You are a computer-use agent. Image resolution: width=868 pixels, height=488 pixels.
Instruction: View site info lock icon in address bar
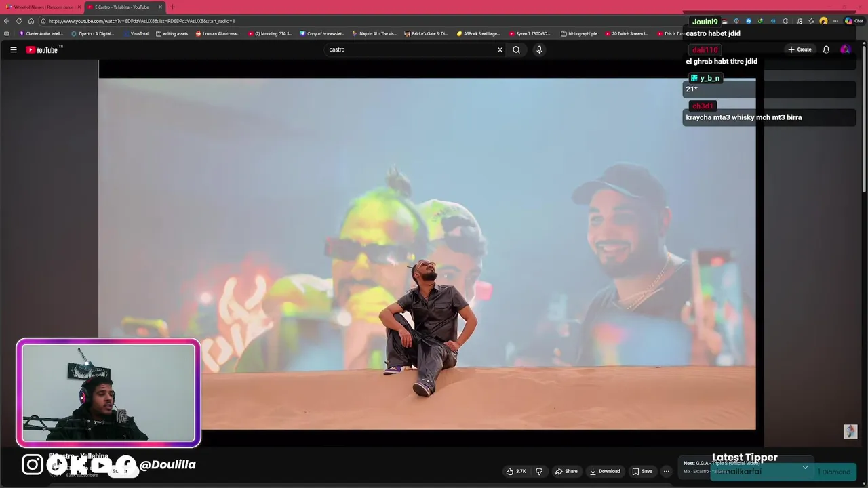tap(43, 21)
